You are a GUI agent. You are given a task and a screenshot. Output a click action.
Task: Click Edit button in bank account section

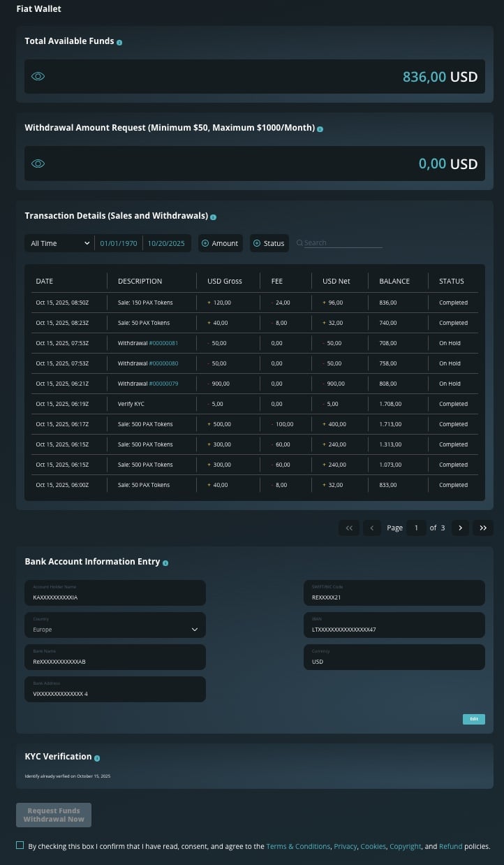click(473, 719)
